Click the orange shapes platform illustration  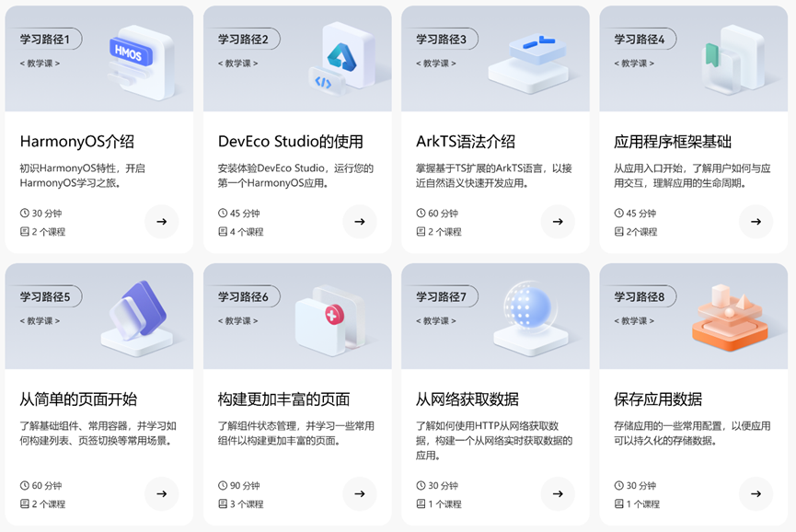(730, 318)
